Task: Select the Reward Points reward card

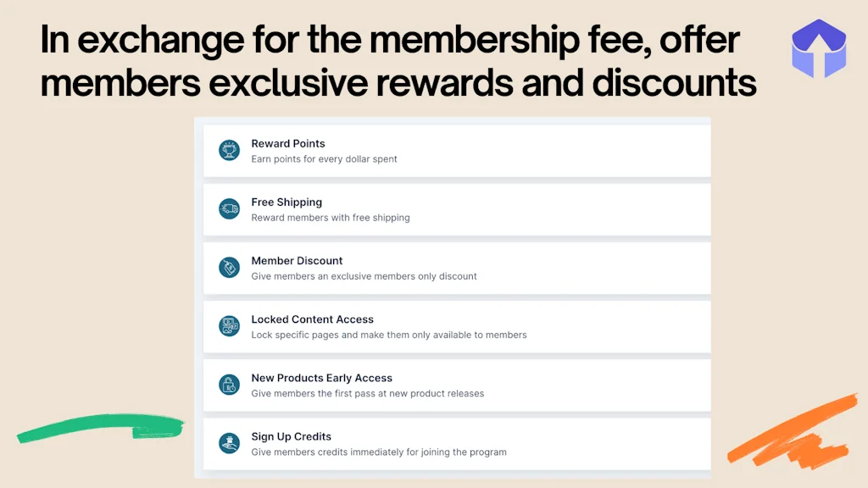Action: click(x=458, y=150)
